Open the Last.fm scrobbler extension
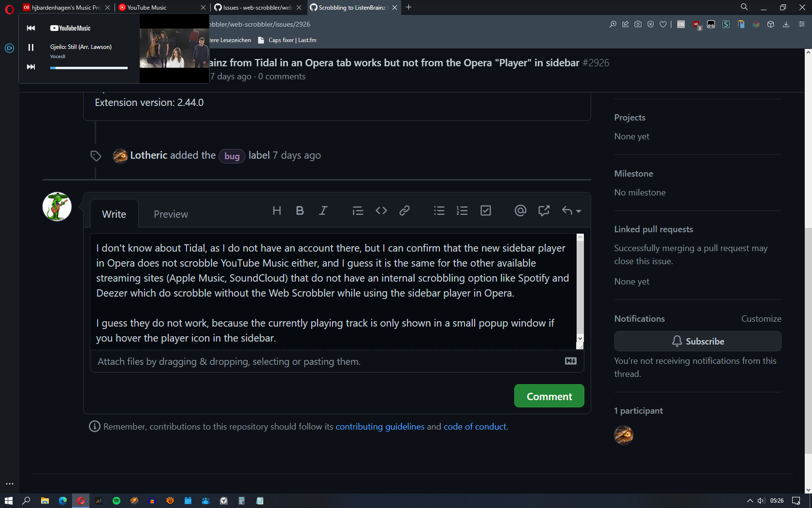Image resolution: width=812 pixels, height=508 pixels. point(681,24)
